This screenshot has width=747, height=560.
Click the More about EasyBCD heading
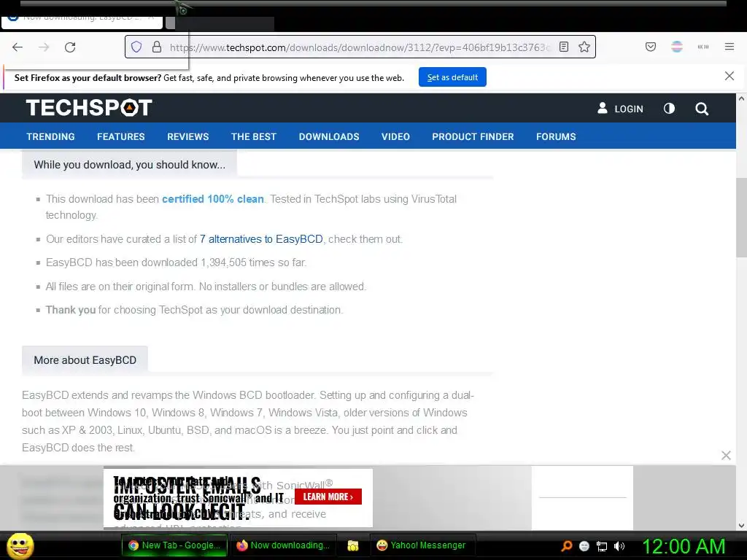click(x=85, y=360)
